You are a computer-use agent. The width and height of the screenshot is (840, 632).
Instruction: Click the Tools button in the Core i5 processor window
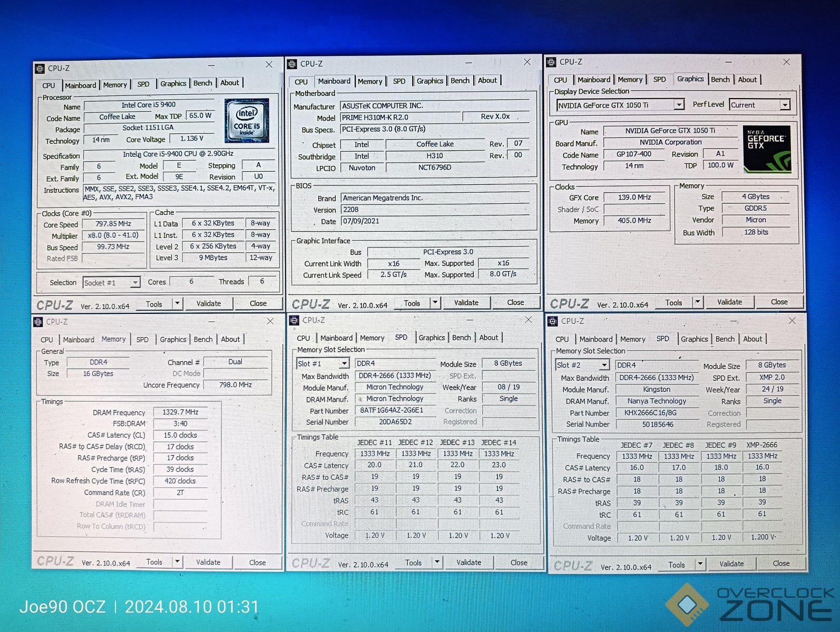pyautogui.click(x=154, y=304)
